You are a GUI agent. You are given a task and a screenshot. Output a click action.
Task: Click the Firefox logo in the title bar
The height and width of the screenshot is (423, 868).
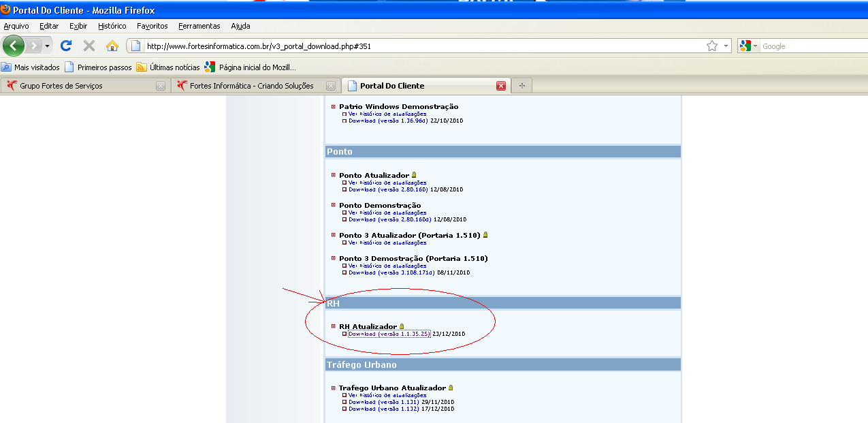[x=6, y=10]
